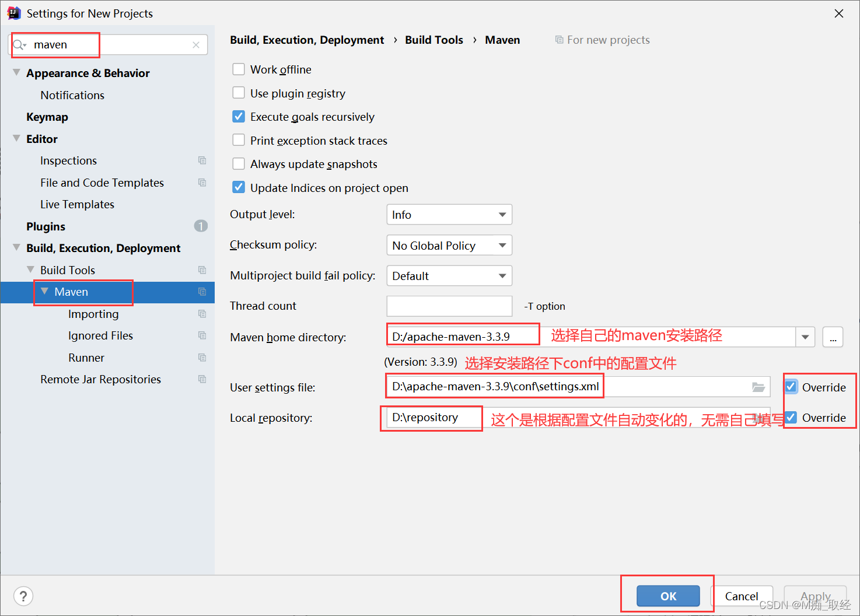
Task: Collapse the Build, Execution, Deployment section
Action: point(16,247)
